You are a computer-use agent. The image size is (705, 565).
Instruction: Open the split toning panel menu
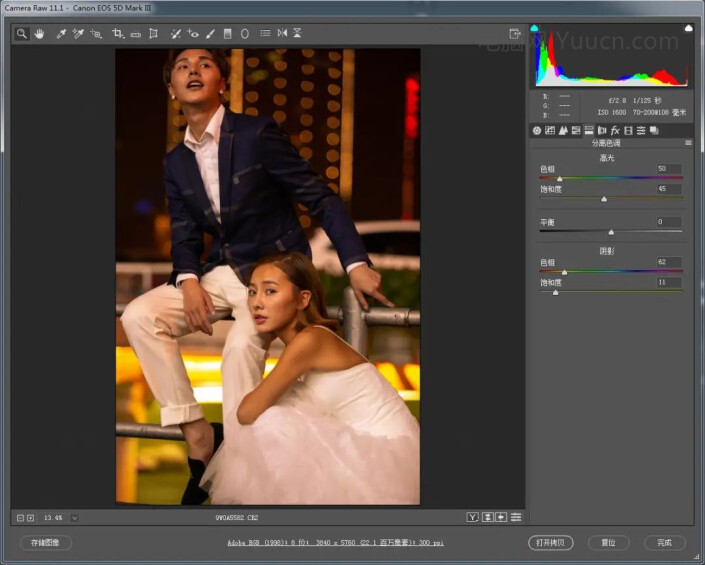coord(688,143)
